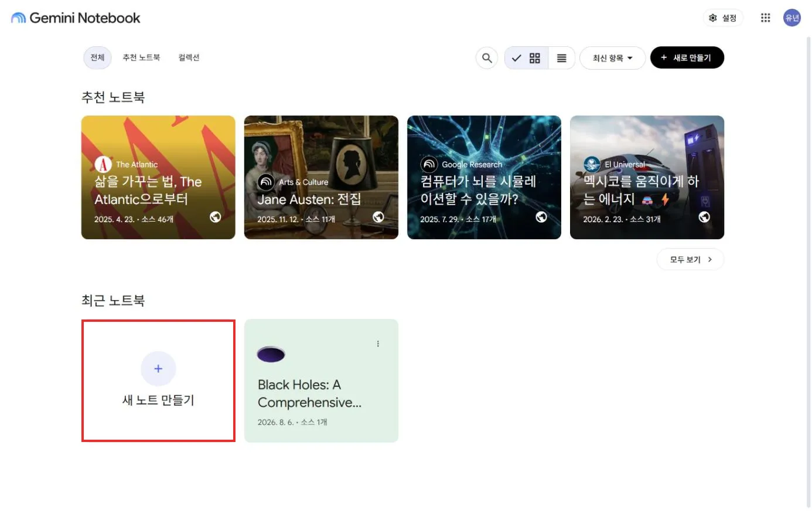Click 모두 보기 to see all
The image size is (812, 520).
click(x=690, y=260)
